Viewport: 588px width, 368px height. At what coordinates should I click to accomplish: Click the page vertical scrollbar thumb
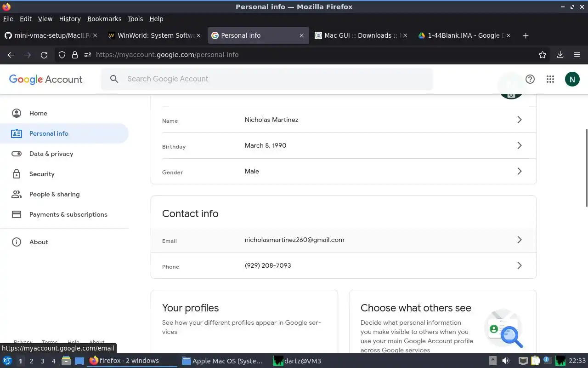pos(586,168)
